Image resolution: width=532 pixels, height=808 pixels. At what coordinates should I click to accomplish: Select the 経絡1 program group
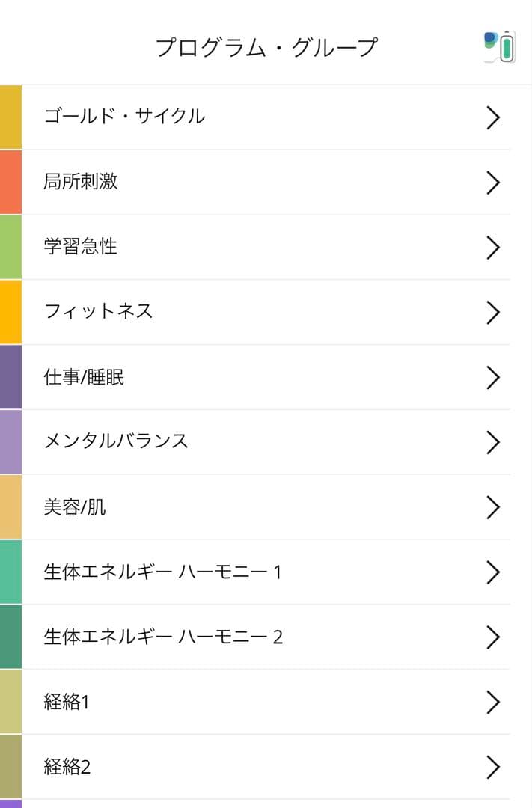[x=67, y=702]
